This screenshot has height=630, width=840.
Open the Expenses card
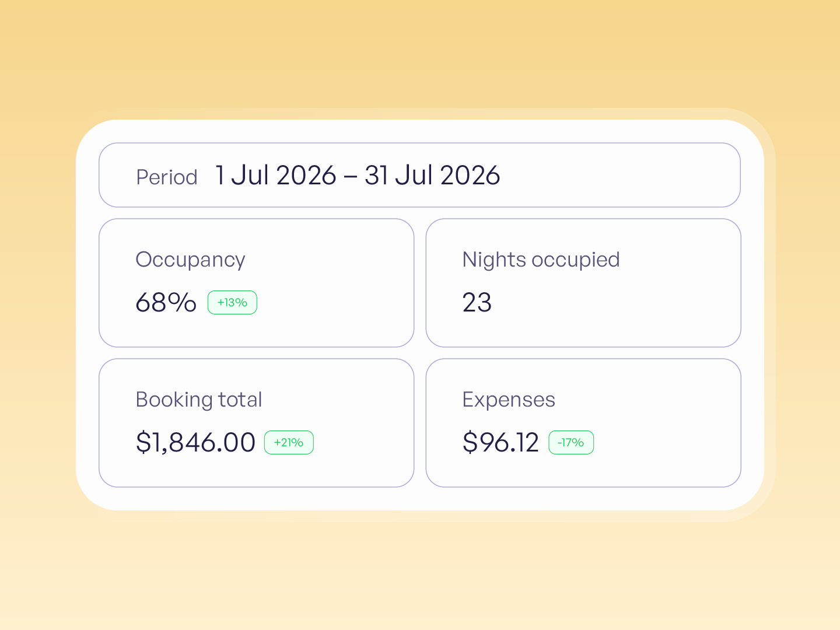(x=583, y=423)
